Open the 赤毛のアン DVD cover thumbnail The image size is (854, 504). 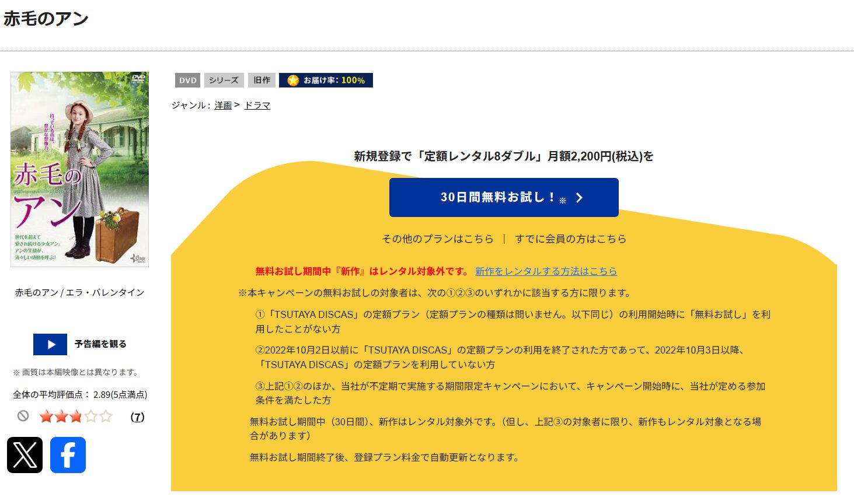tap(79, 169)
